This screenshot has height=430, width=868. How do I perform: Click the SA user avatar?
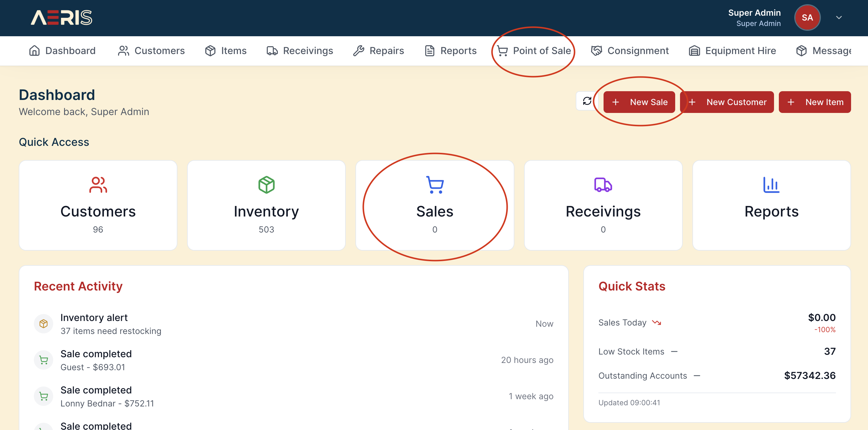click(807, 18)
